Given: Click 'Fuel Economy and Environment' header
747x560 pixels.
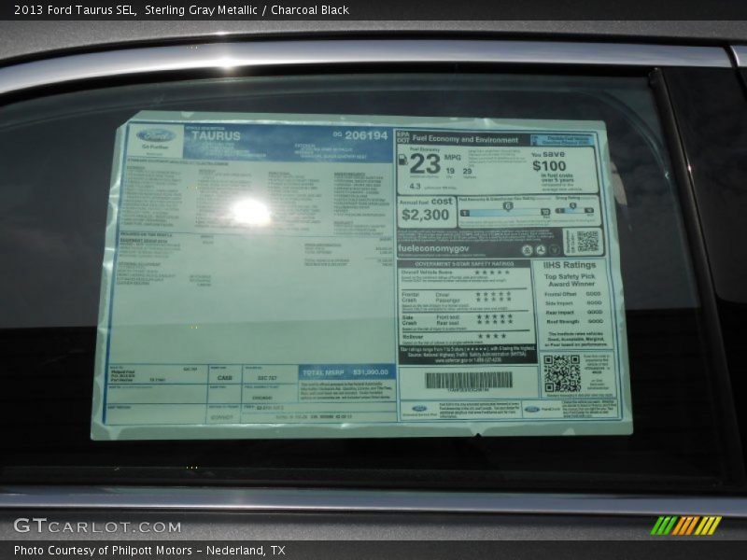Looking at the screenshot, I should coord(465,139).
